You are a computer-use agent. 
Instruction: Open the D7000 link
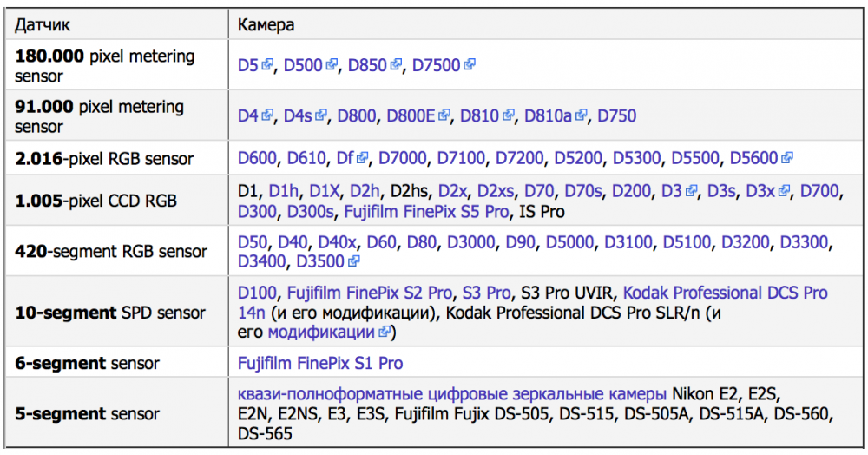(403, 158)
